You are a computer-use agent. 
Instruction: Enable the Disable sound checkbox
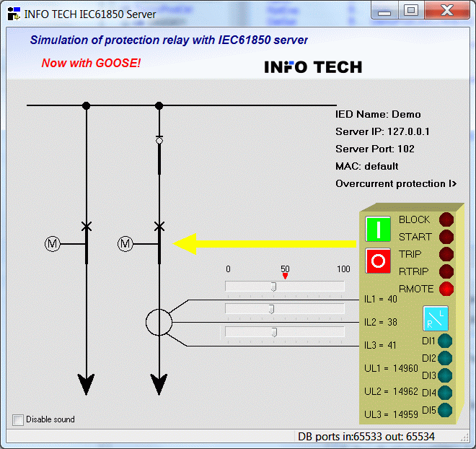click(18, 420)
